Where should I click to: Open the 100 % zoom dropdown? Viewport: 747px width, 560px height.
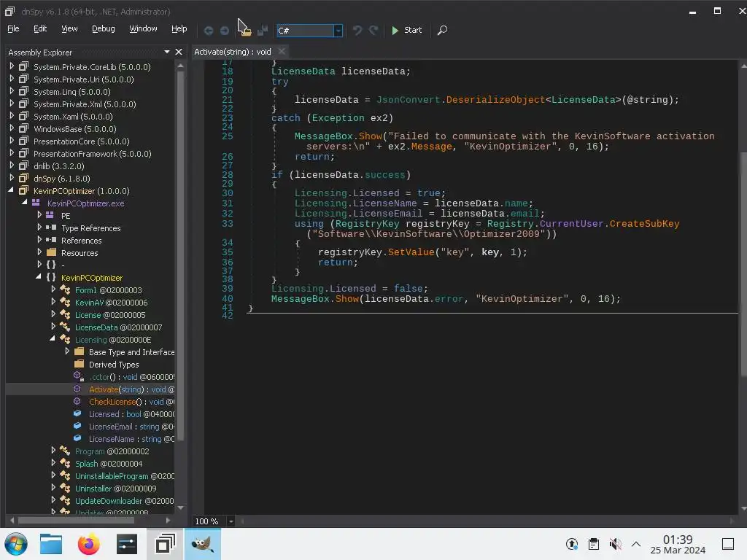231,521
